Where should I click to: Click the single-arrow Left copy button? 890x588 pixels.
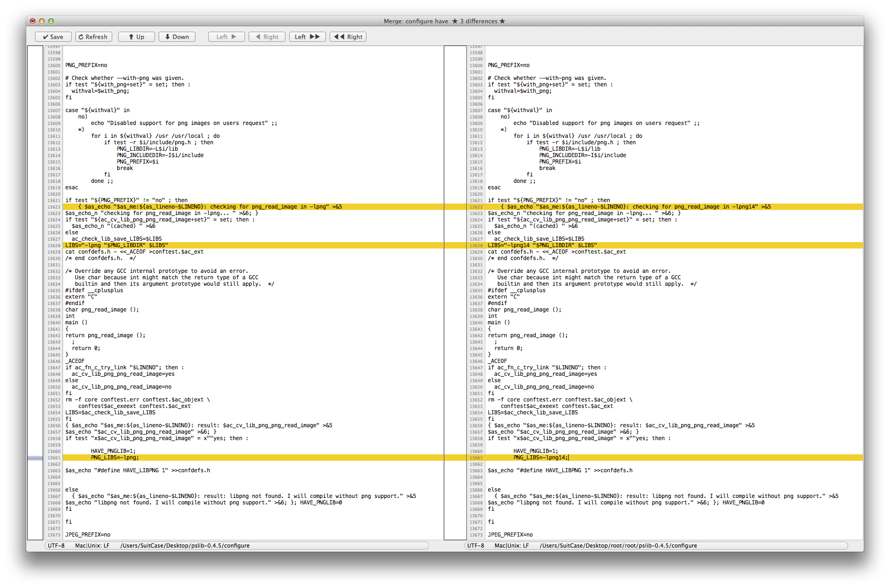pyautogui.click(x=226, y=37)
